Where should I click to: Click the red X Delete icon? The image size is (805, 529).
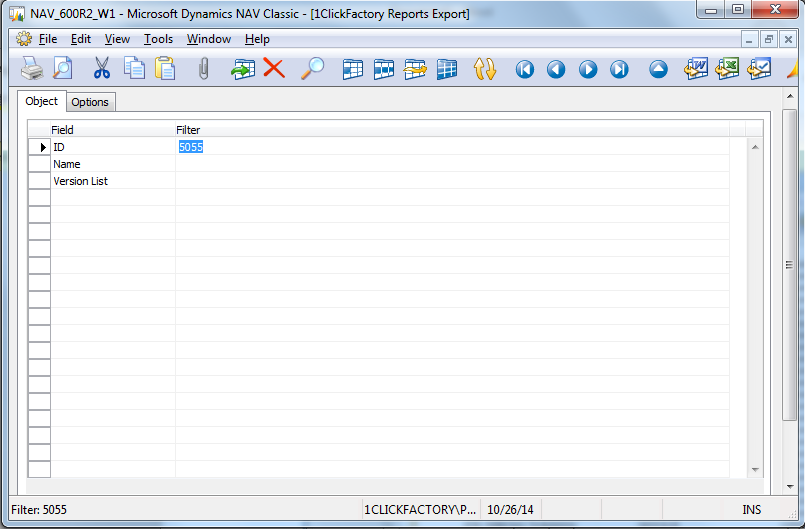coord(274,69)
